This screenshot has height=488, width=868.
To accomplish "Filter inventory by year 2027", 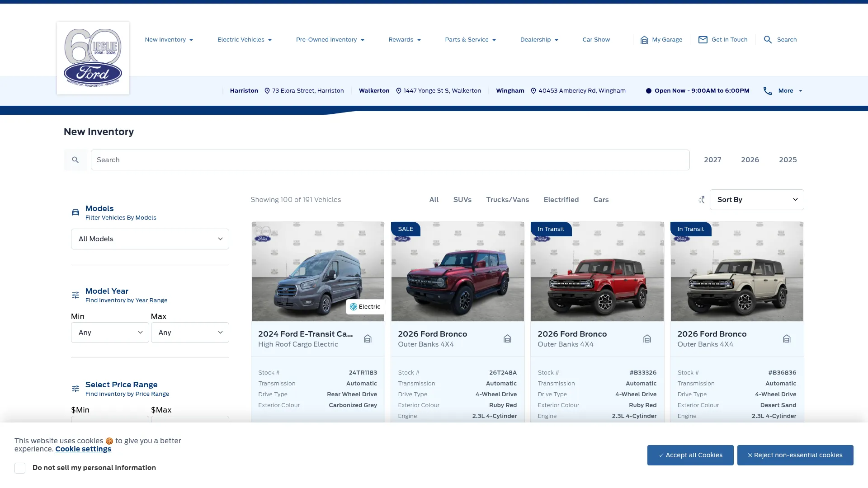I will (712, 160).
